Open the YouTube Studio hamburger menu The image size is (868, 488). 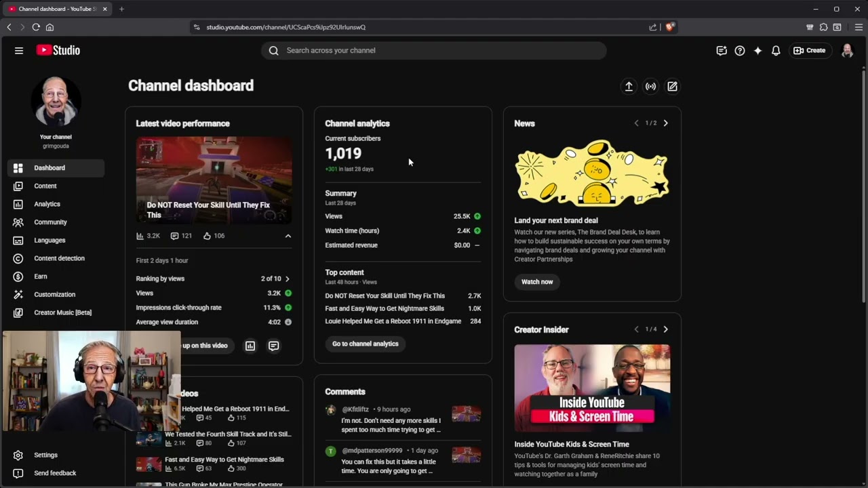pyautogui.click(x=19, y=50)
